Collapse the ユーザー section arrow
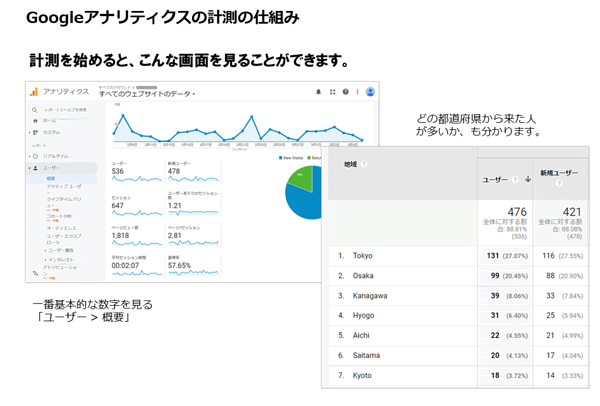The height and width of the screenshot is (406, 600). pyautogui.click(x=29, y=168)
